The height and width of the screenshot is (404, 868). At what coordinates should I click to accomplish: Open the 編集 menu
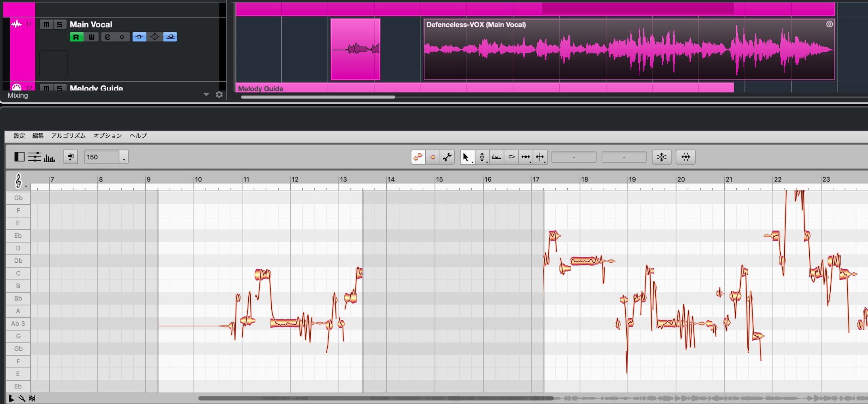pyautogui.click(x=38, y=136)
